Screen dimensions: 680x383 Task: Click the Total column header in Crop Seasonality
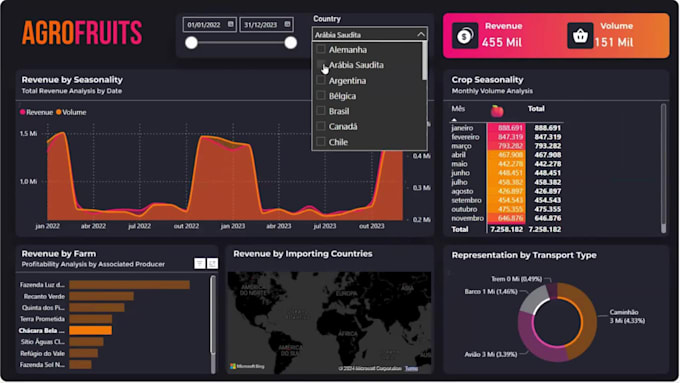(536, 108)
